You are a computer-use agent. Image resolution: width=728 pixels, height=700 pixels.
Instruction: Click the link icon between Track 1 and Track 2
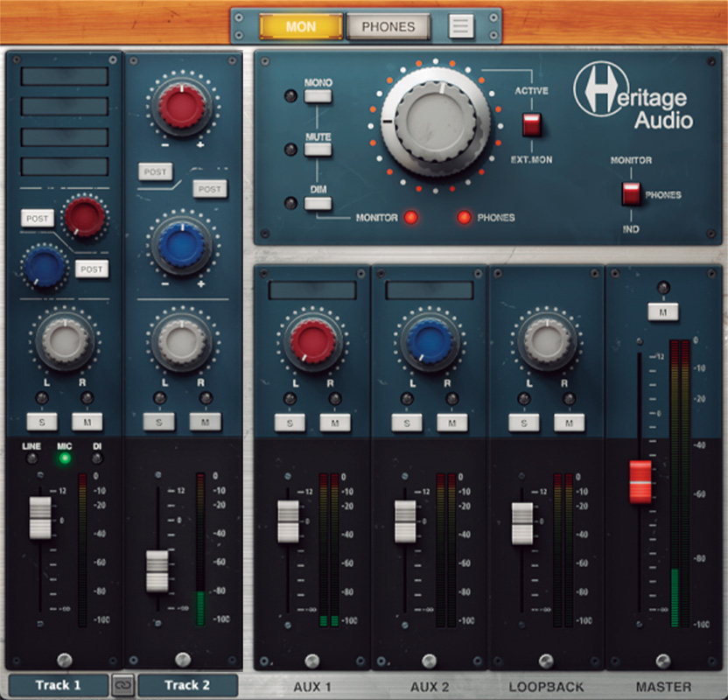tap(122, 684)
